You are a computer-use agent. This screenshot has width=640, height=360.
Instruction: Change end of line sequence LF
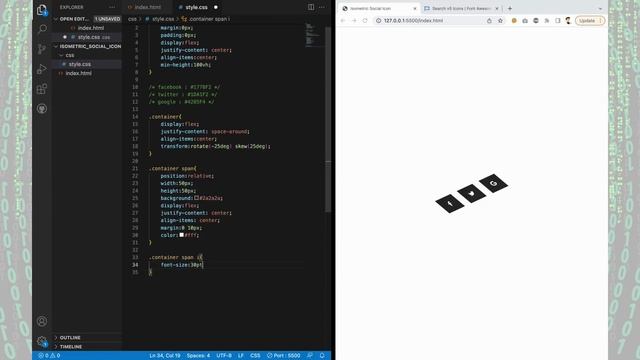tap(241, 356)
